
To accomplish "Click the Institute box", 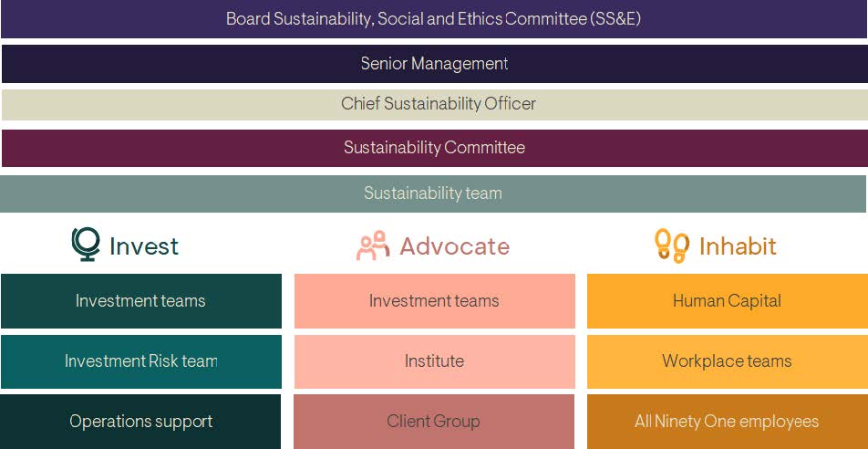I will [x=434, y=361].
